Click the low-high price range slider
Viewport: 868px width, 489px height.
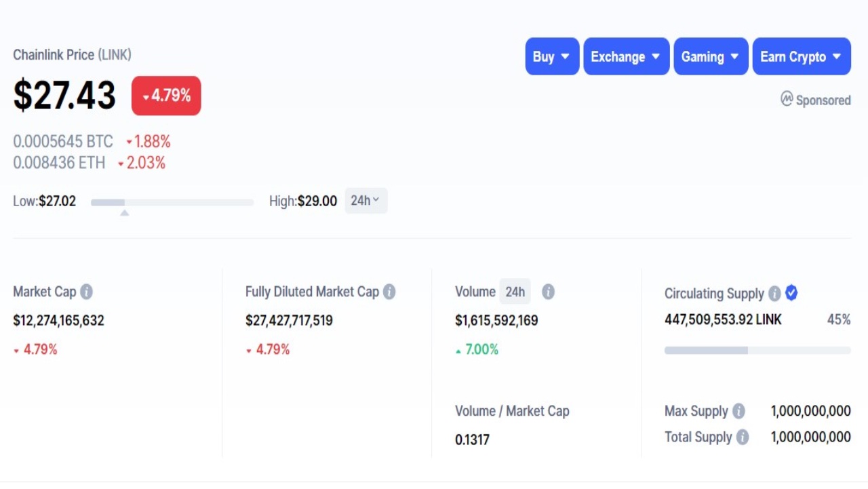(x=172, y=202)
